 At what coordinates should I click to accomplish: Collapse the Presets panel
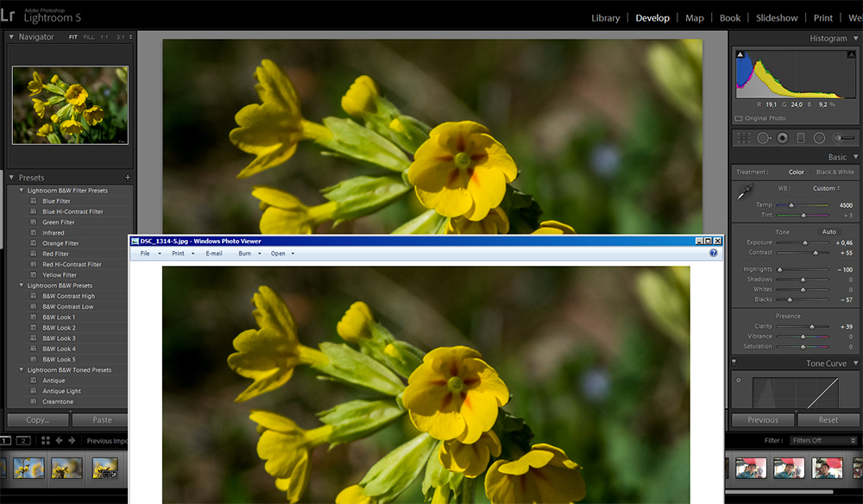[x=11, y=177]
